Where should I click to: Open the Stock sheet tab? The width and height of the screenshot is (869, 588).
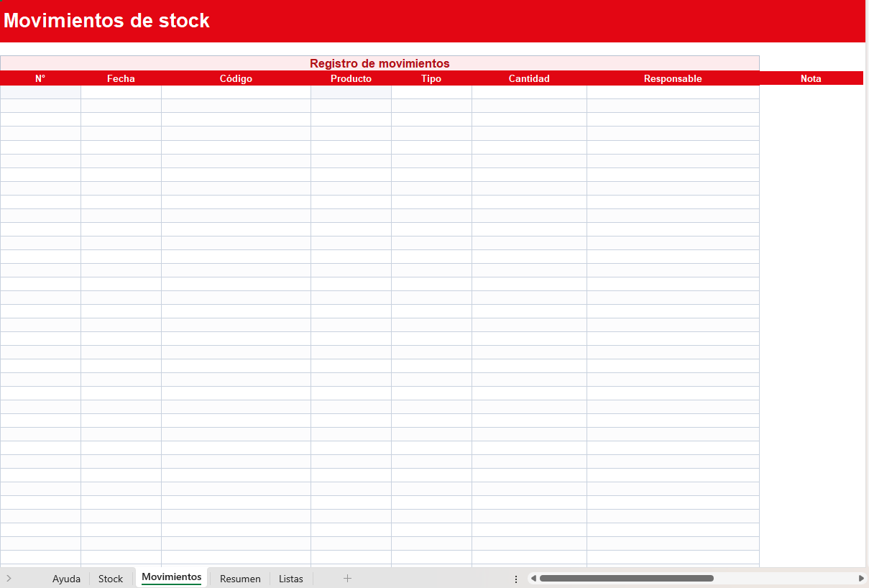coord(111,579)
